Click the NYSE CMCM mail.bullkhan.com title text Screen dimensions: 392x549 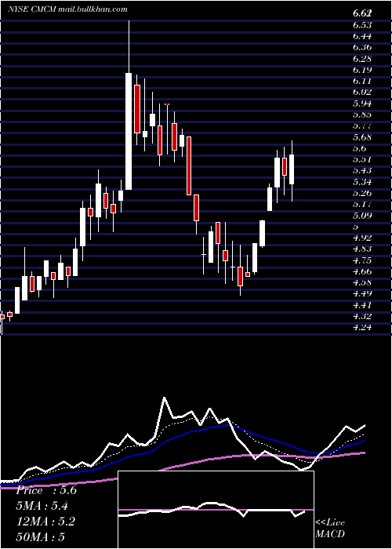click(x=67, y=9)
